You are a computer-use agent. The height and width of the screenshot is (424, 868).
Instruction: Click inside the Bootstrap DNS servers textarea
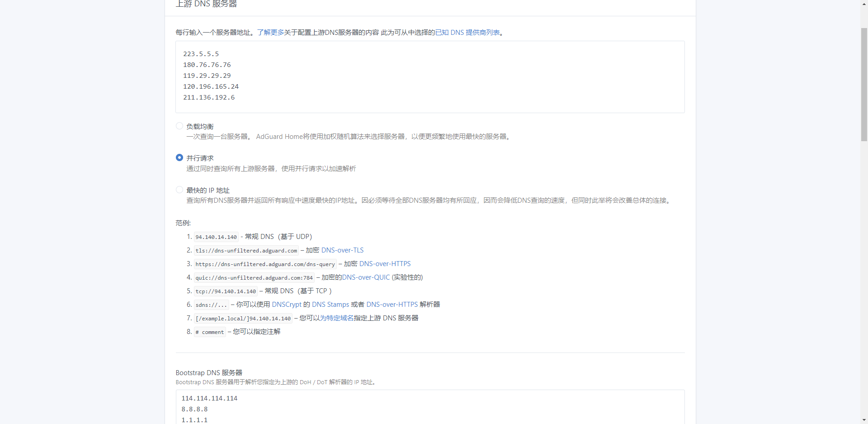[x=430, y=407]
